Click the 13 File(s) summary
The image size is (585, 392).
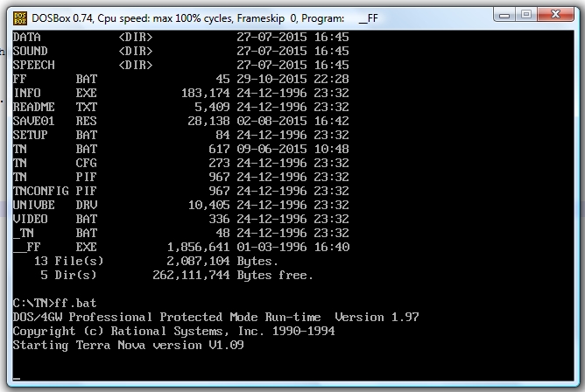click(68, 262)
